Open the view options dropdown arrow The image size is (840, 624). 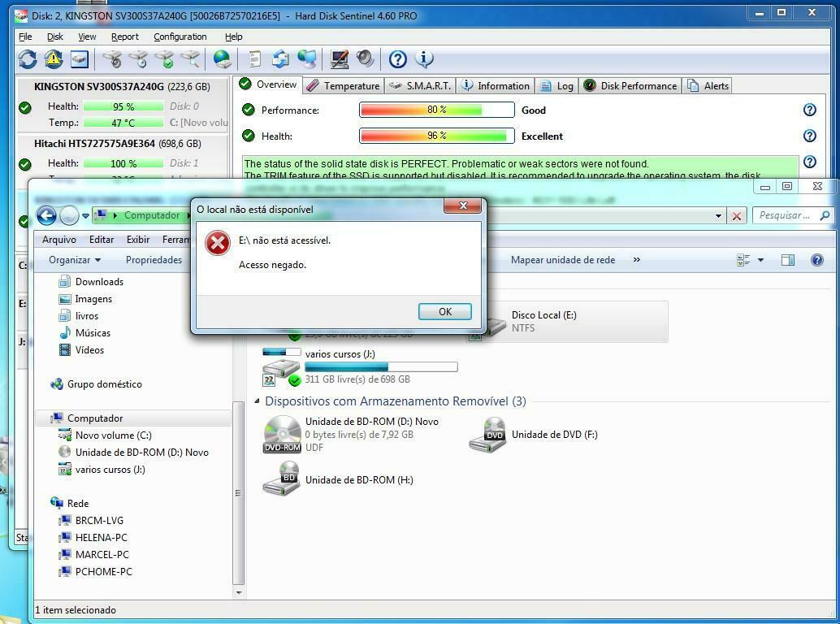(760, 260)
